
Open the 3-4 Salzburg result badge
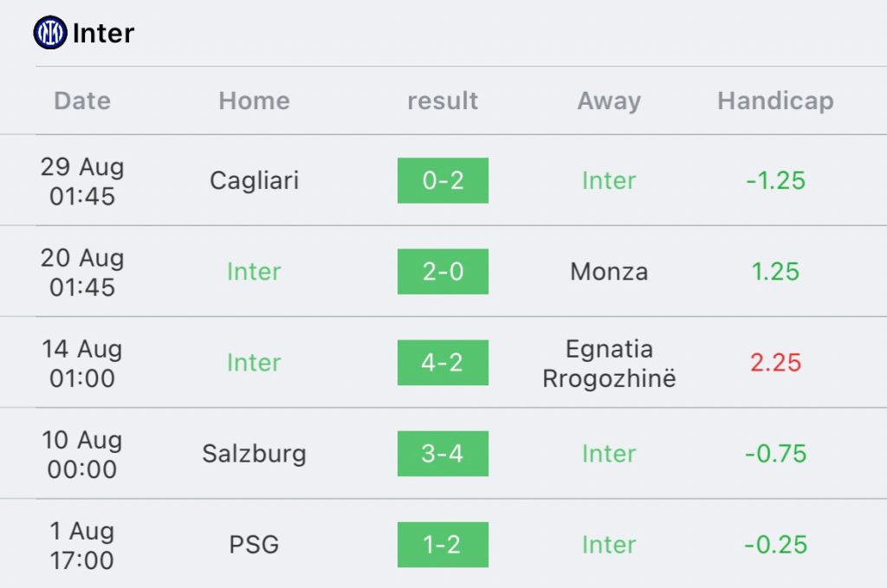[x=443, y=453]
